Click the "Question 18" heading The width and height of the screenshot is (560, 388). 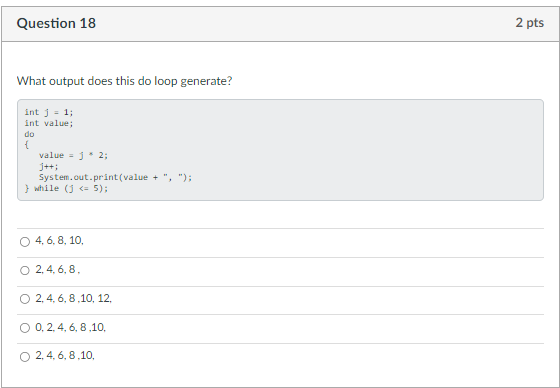coord(56,23)
